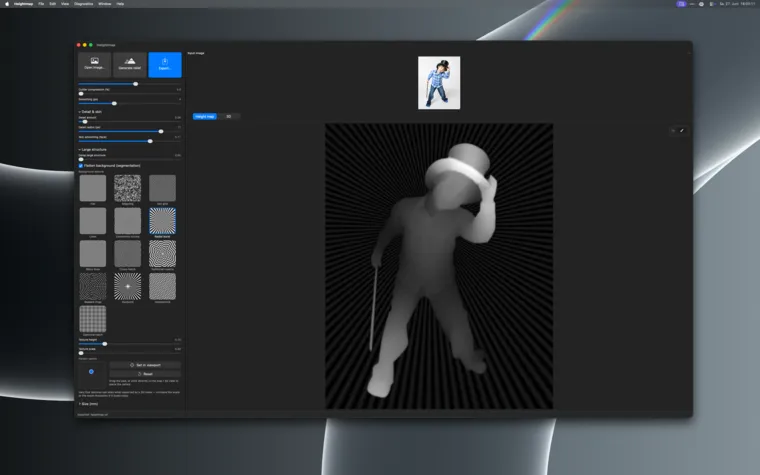The height and width of the screenshot is (475, 760).
Task: Select the highlighted Radial burst pattern tile
Action: click(x=162, y=221)
